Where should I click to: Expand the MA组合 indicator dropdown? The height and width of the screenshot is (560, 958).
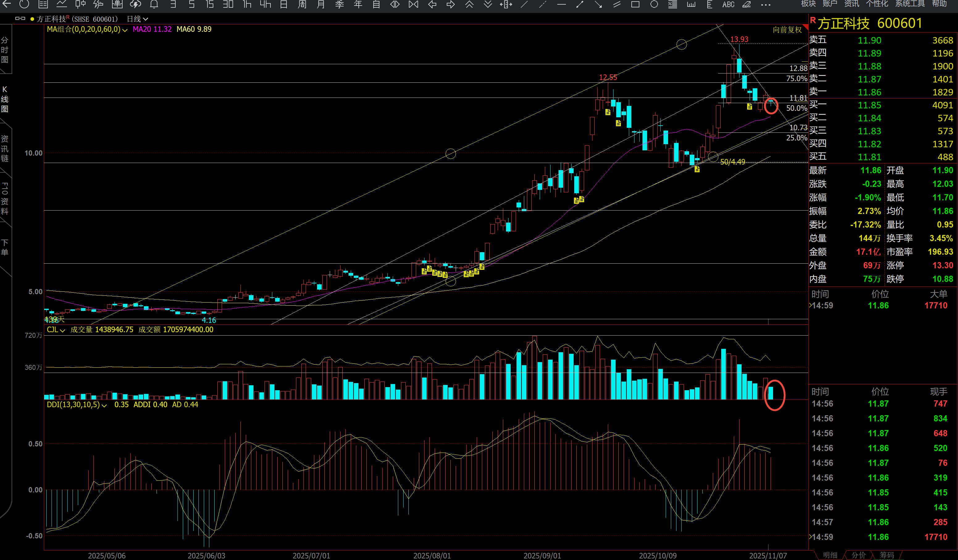(125, 30)
